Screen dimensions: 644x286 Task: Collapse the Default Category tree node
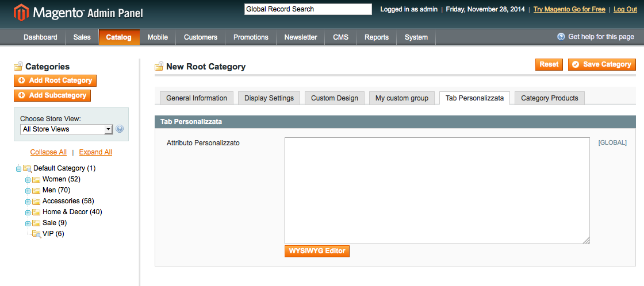pos(18,169)
